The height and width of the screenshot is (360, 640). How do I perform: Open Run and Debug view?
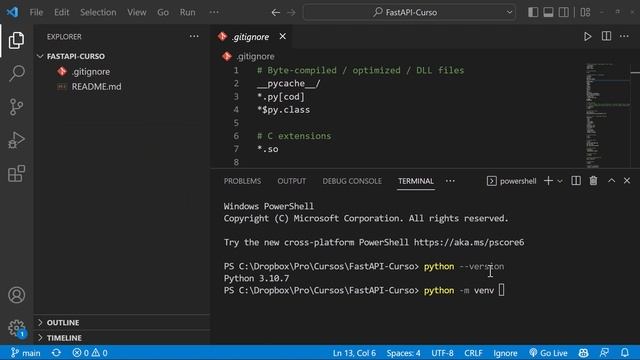[16, 140]
